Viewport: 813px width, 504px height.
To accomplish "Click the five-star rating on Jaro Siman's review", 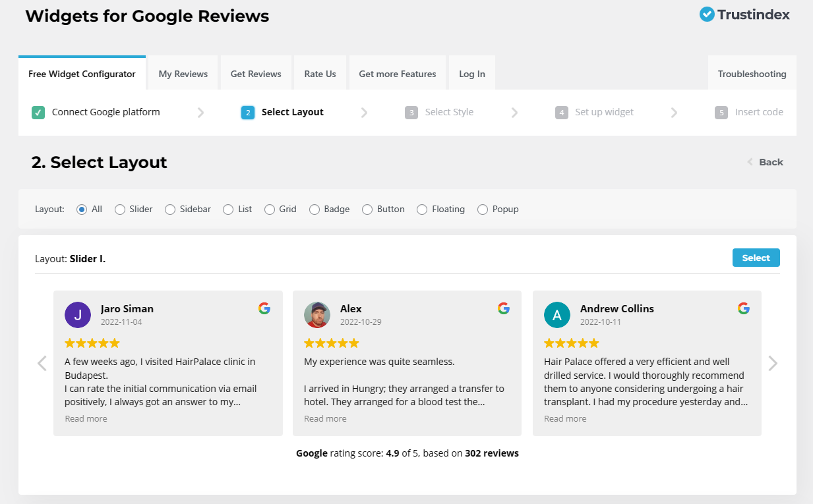I will tap(92, 343).
